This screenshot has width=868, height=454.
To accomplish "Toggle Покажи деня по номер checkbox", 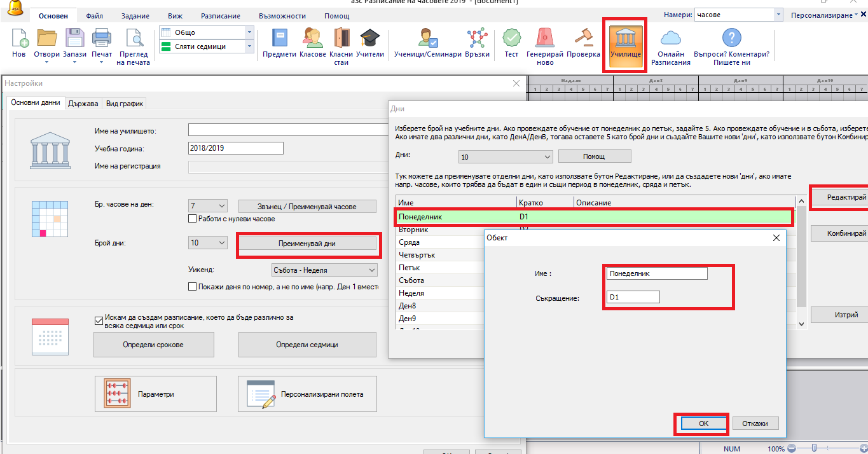I will click(193, 287).
